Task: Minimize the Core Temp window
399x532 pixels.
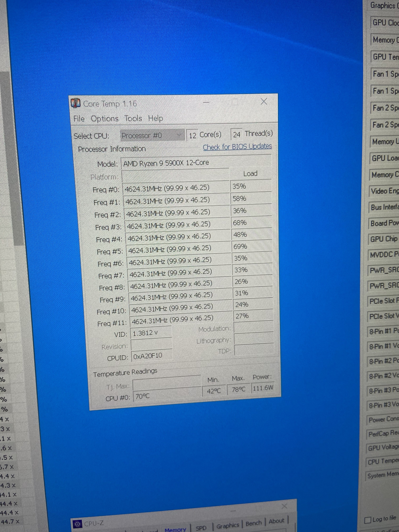Action: click(206, 103)
